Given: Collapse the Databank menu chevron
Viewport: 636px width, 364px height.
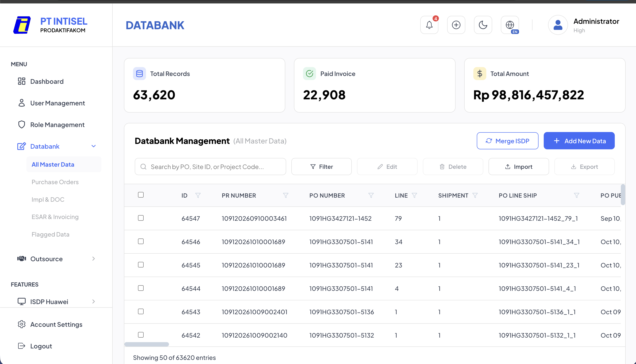Looking at the screenshot, I should click(x=94, y=146).
